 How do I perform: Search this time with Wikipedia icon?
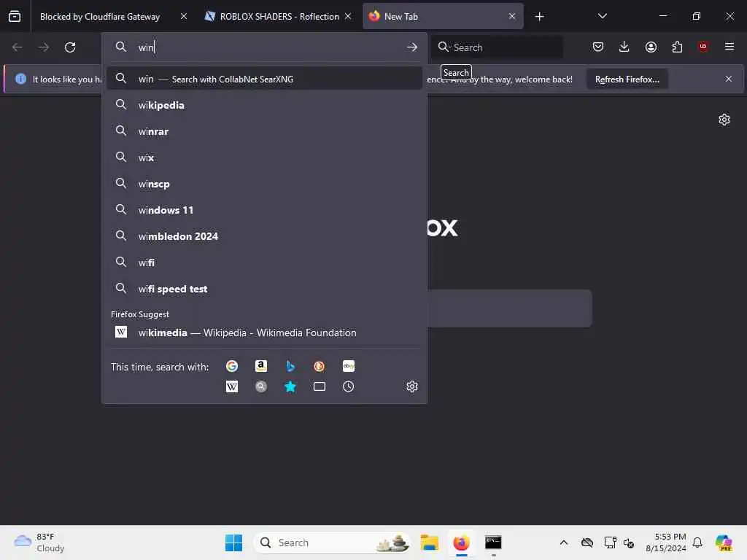232,386
